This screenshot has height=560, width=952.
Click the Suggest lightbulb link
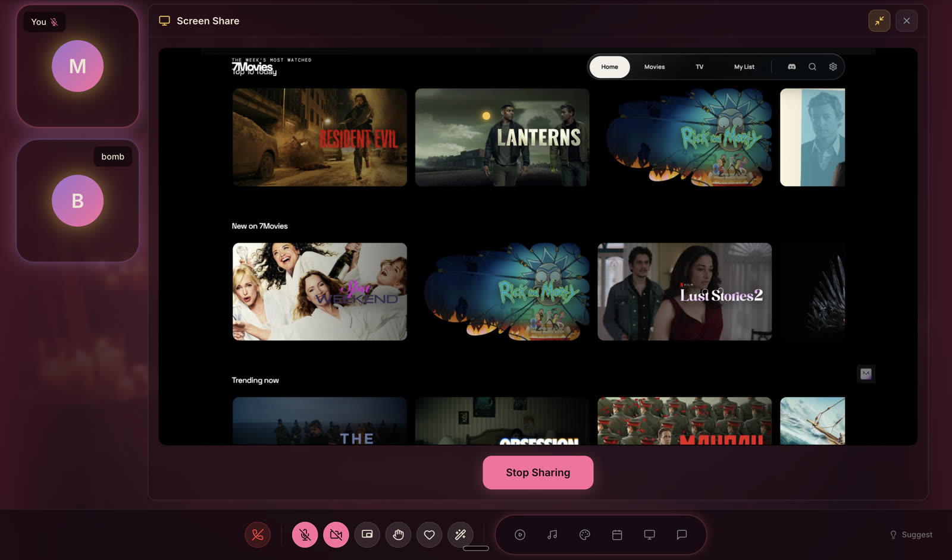coord(911,534)
